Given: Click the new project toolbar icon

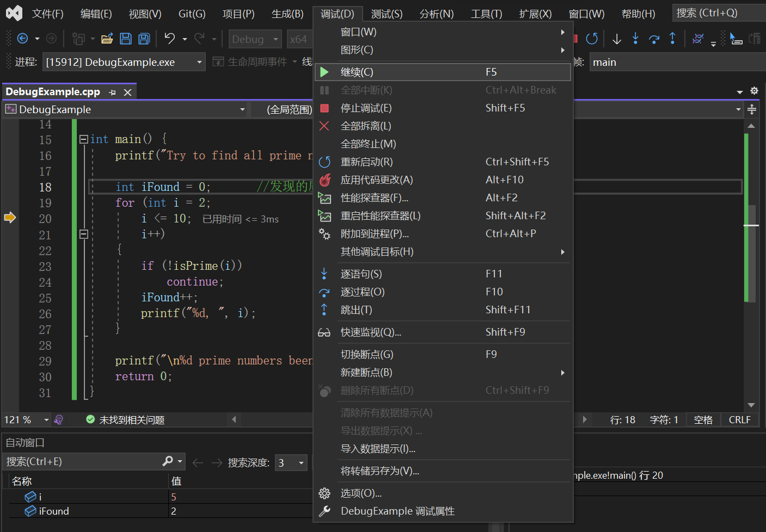Looking at the screenshot, I should 78,39.
